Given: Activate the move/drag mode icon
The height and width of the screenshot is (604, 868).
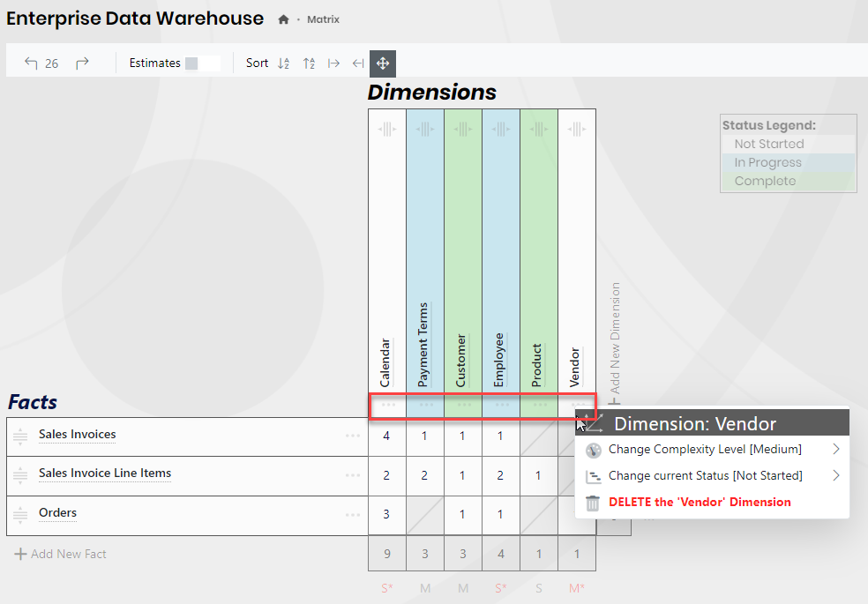Looking at the screenshot, I should [383, 63].
